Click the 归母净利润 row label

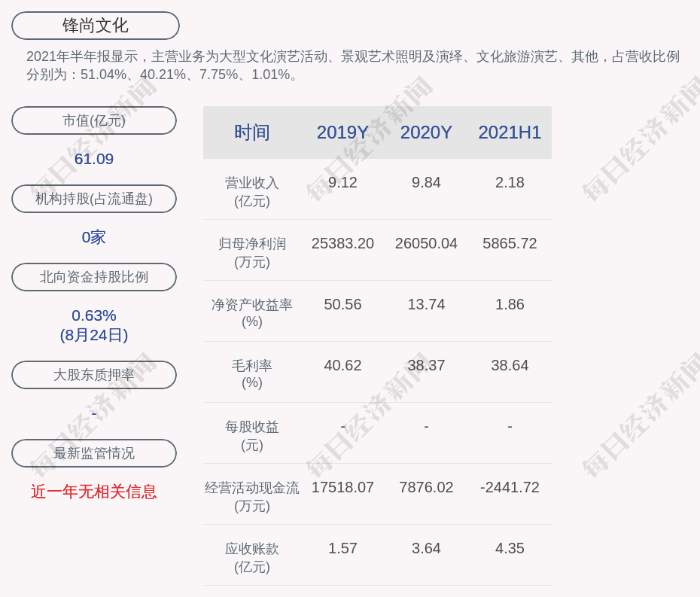coord(252,253)
